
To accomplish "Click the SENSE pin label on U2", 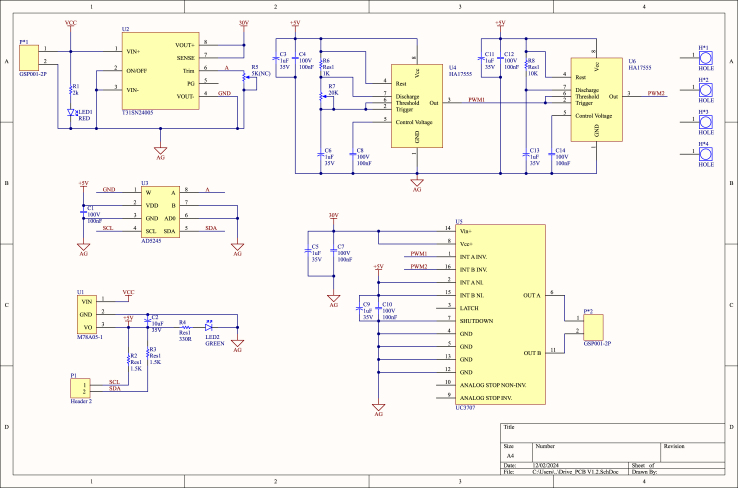I will coord(185,58).
